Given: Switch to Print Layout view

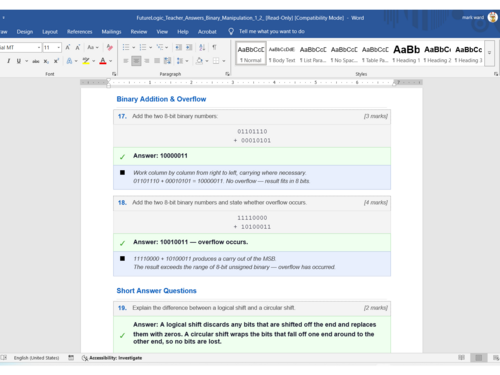Looking at the screenshot, I should coord(479,358).
